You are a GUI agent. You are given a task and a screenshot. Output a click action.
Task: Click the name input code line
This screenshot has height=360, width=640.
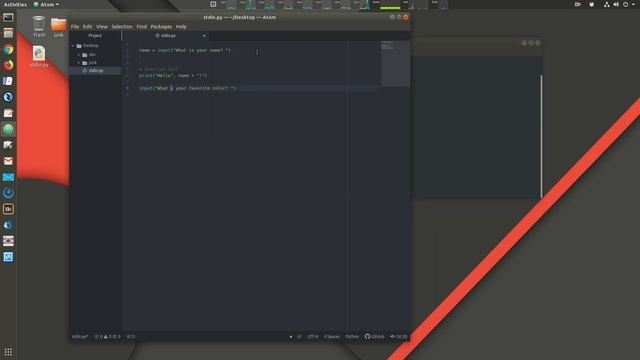184,50
